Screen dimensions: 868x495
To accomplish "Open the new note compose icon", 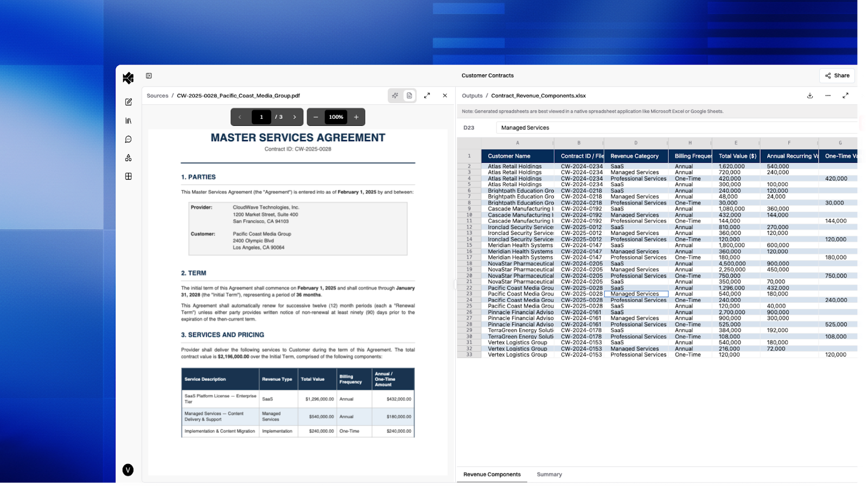I will 129,102.
